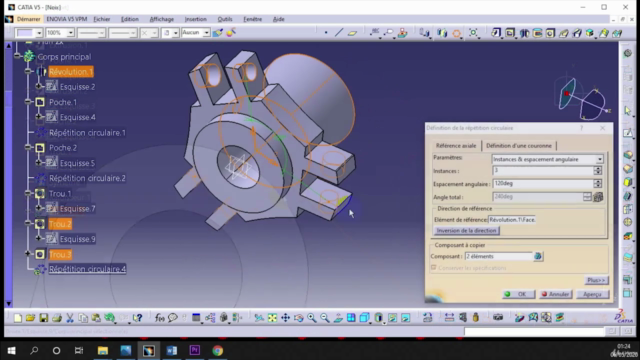The height and width of the screenshot is (360, 640).
Task: Expand the Trou.3 tree node
Action: 28,254
